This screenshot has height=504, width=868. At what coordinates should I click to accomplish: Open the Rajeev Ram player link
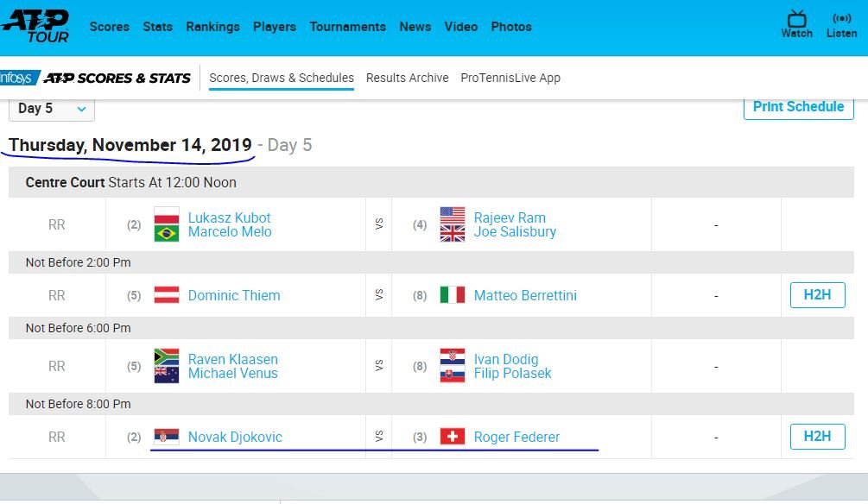coord(510,217)
